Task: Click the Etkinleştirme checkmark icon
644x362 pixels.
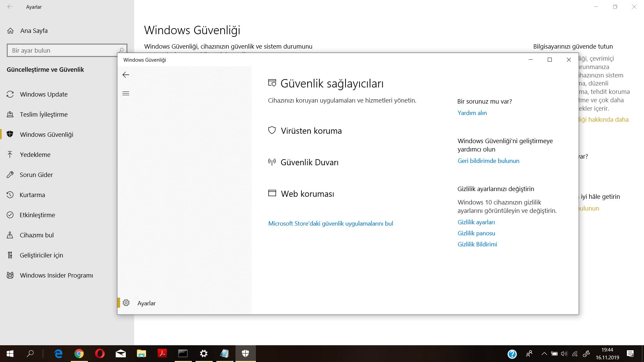Action: [10, 215]
